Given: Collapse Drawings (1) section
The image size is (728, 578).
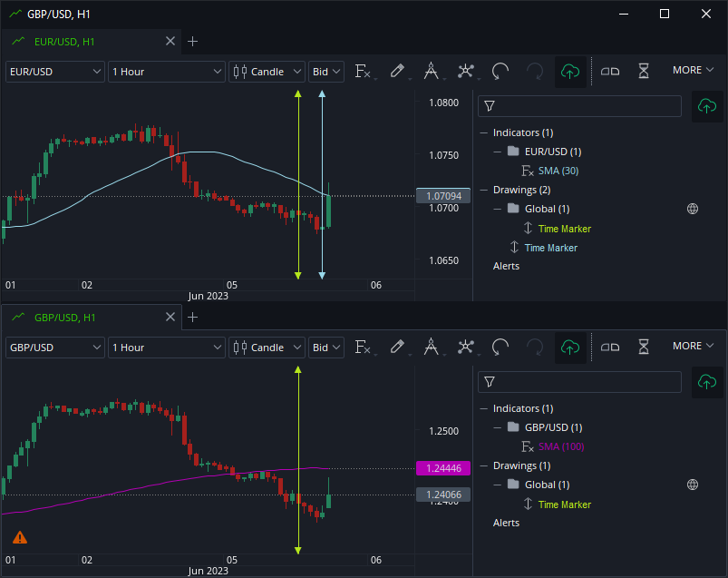Looking at the screenshot, I should tap(484, 466).
